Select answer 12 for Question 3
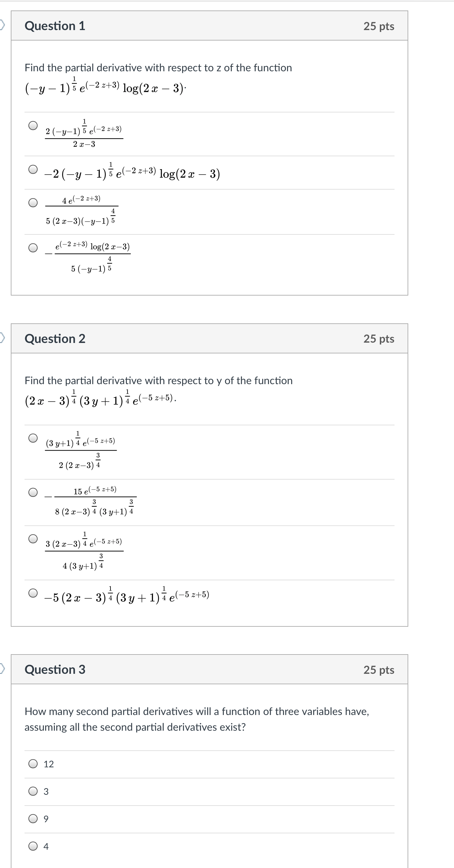This screenshot has width=454, height=868. [33, 763]
